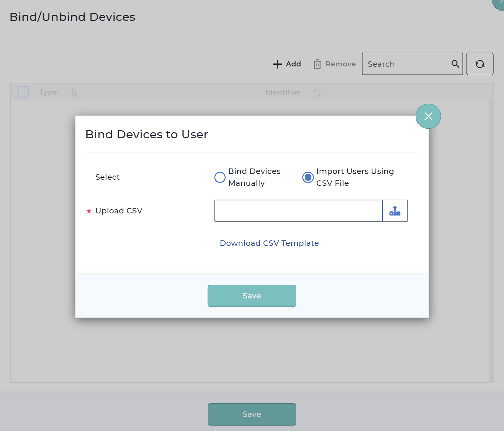Click partially visible teal button at top-right corner
Viewport: 504px width, 431px height.
pyautogui.click(x=499, y=4)
